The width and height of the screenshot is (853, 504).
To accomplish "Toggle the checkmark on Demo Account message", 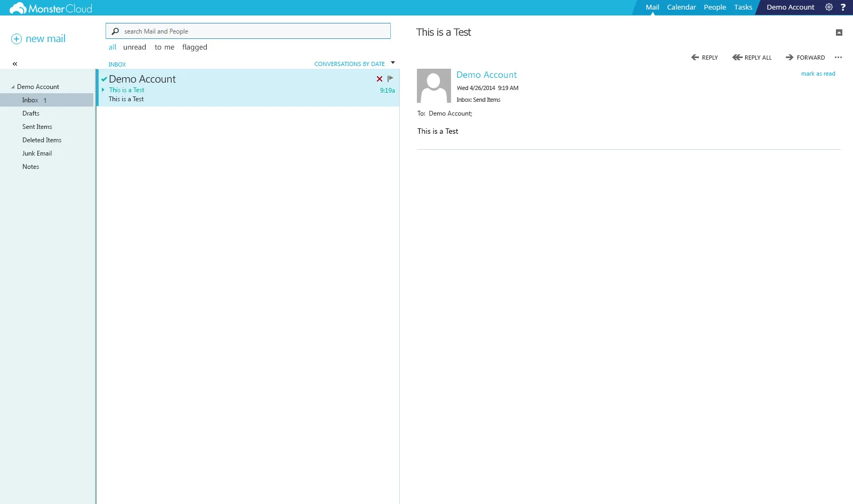I will (104, 79).
